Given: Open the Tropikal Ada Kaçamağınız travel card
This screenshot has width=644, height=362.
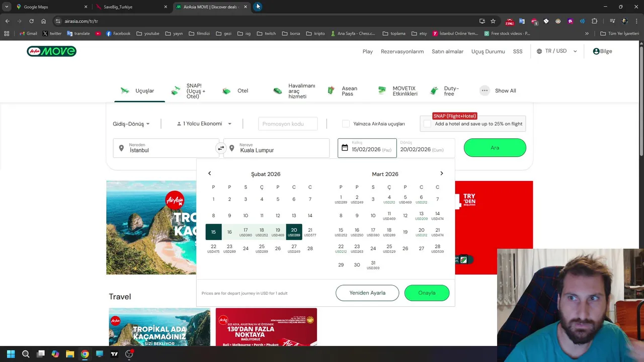Looking at the screenshot, I should (x=159, y=327).
